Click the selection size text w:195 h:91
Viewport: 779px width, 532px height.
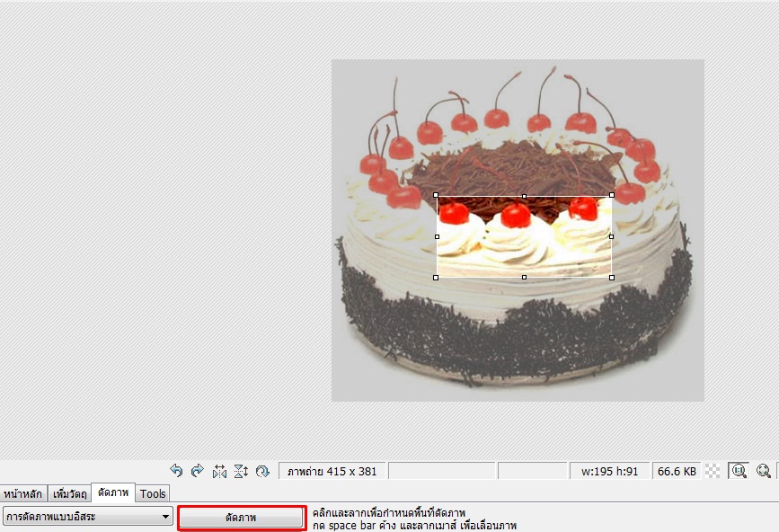[609, 472]
